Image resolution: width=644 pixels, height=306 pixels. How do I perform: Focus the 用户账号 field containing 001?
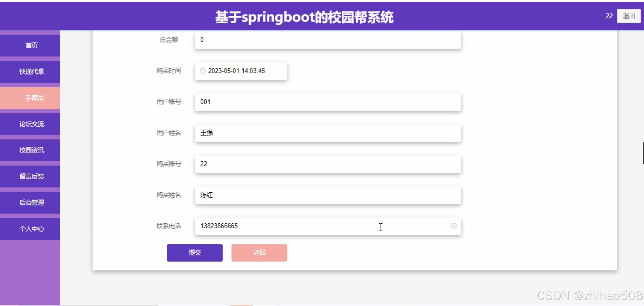pos(328,102)
